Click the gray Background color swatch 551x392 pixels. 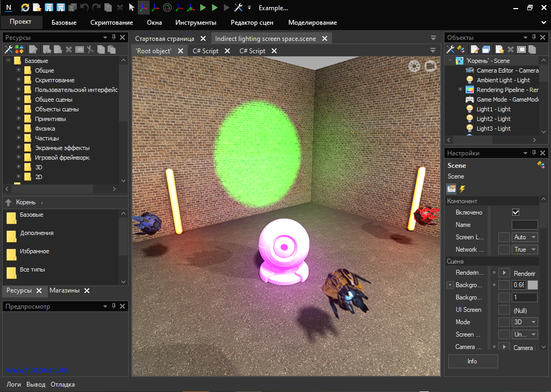click(532, 285)
